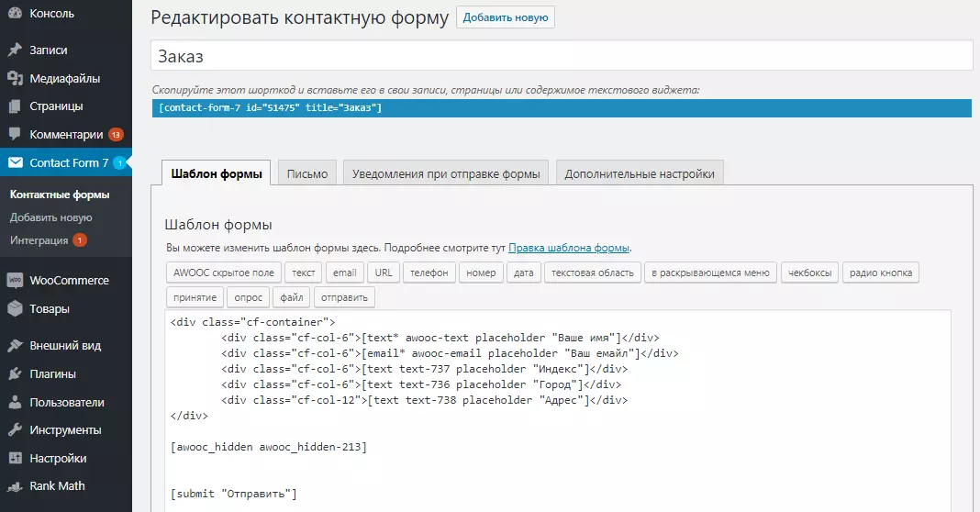Click the Интеграция notification badge
This screenshot has height=512, width=980.
click(80, 240)
